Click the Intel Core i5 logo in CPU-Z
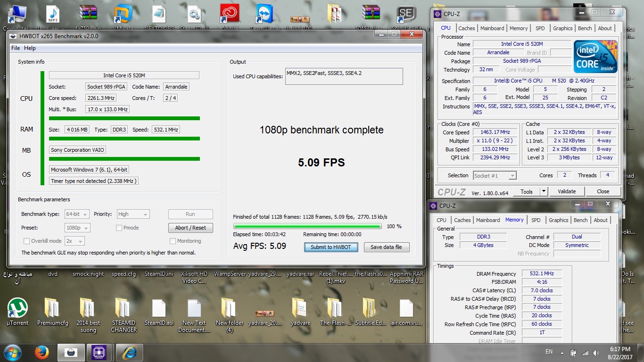Image resolution: width=644 pixels, height=362 pixels. pos(595,56)
